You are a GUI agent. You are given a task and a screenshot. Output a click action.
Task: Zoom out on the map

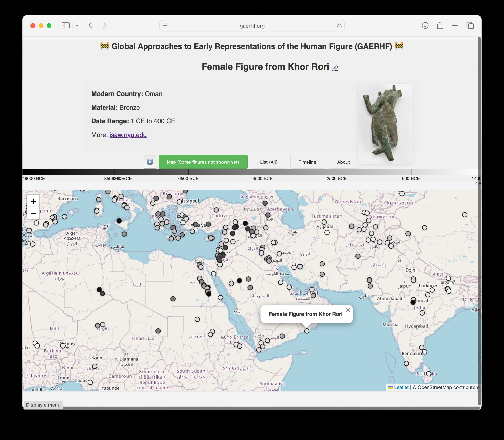[x=34, y=213]
